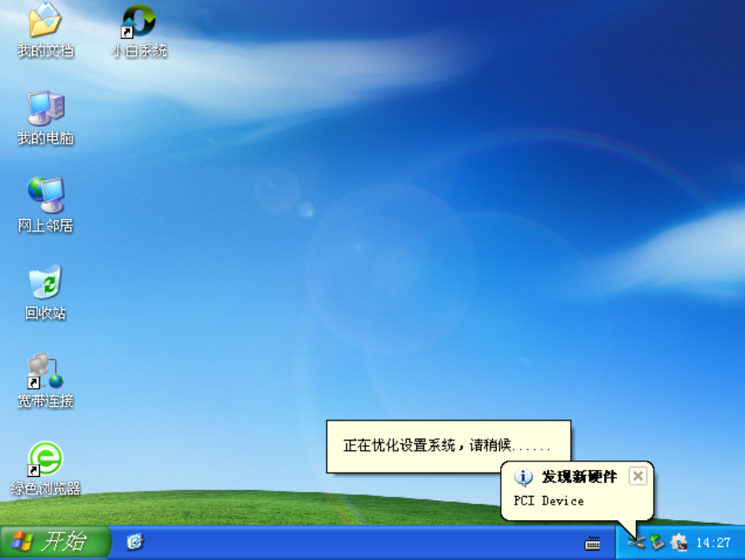Click an empty area of the taskbar
Screen dimensions: 745x560
[x=389, y=544]
